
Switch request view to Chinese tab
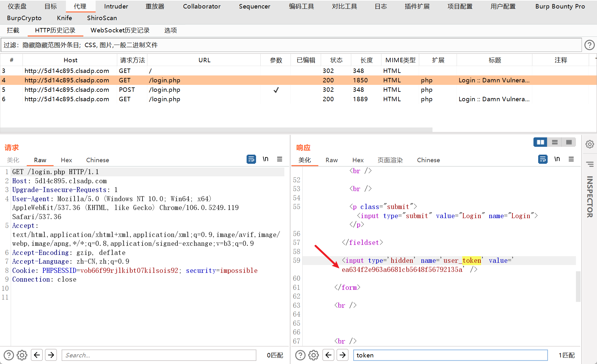point(98,160)
